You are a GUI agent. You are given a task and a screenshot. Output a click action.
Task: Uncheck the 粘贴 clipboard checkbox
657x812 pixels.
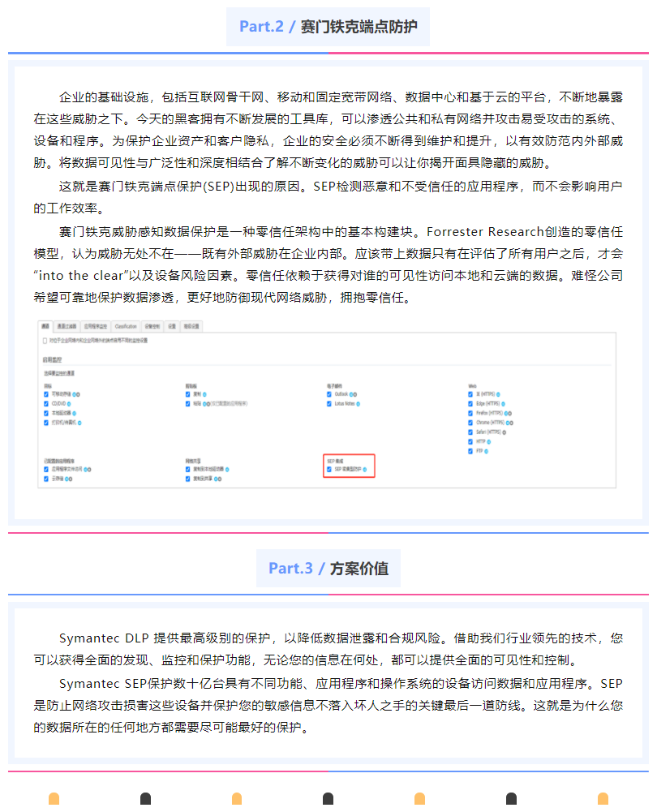pos(188,404)
